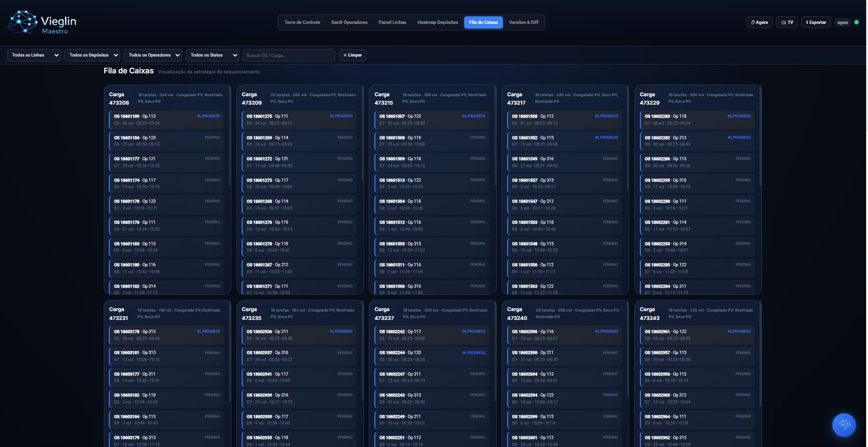Select the clock icon on the Agora button
The image size is (868, 447).
pos(753,22)
